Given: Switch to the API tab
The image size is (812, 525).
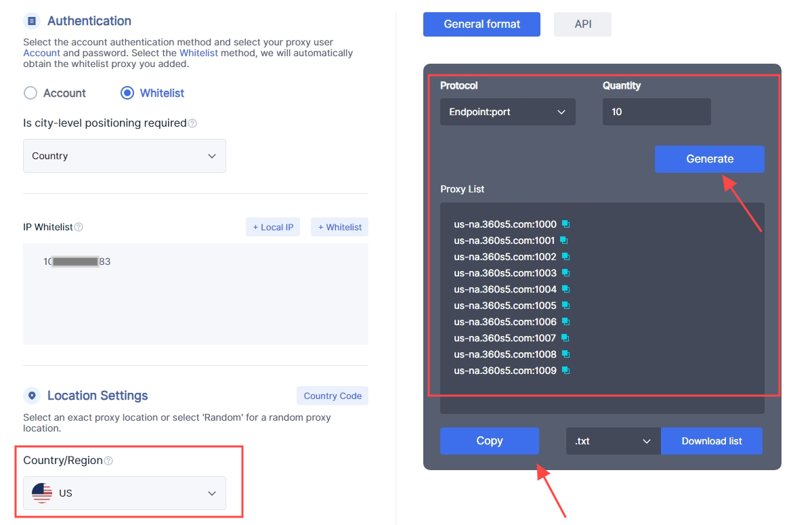Looking at the screenshot, I should pyautogui.click(x=582, y=24).
